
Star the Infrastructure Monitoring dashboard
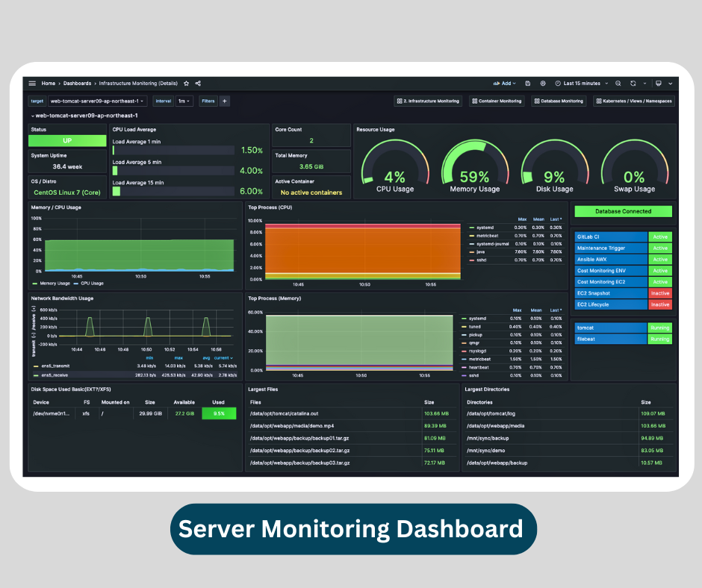185,84
